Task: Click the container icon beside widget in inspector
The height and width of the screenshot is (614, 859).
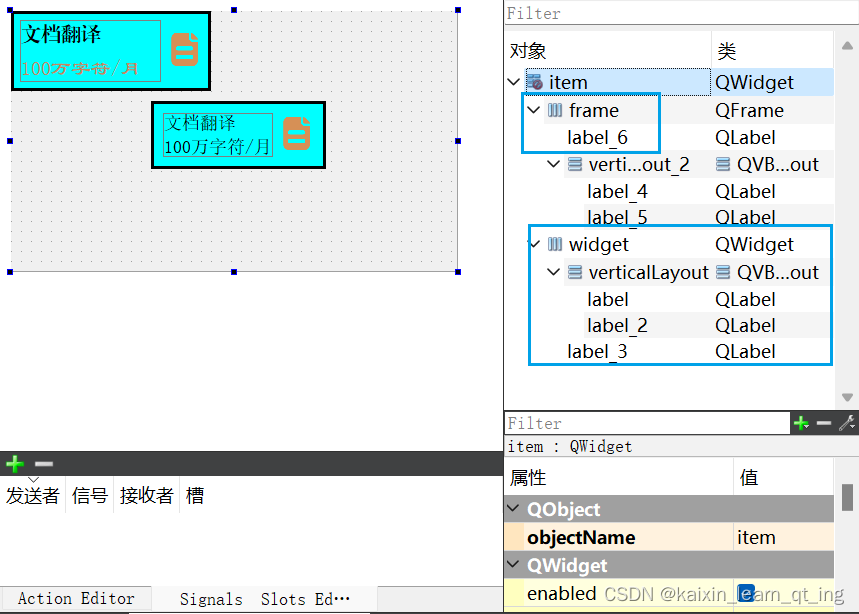Action: click(x=556, y=244)
